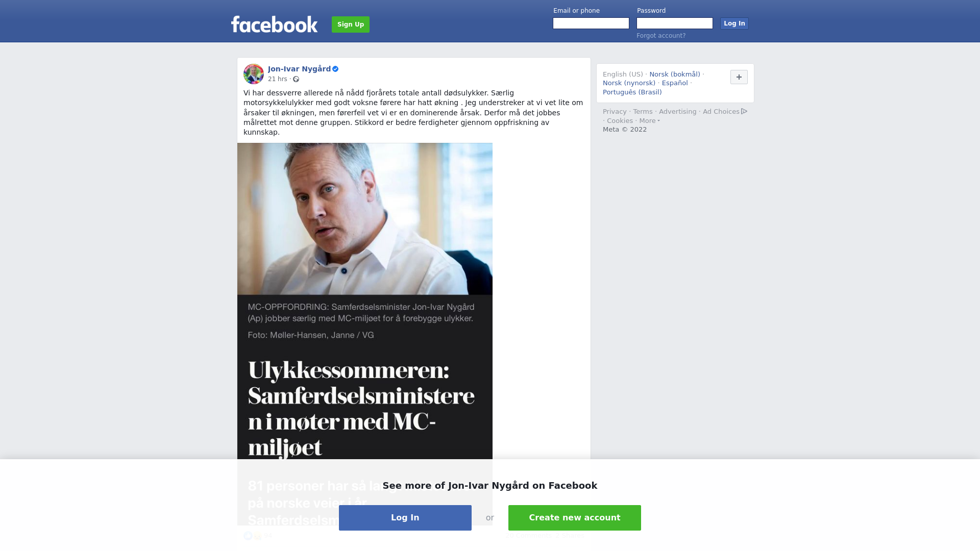980x551 pixels.
Task: Click the plus icon for more languages
Action: [739, 77]
